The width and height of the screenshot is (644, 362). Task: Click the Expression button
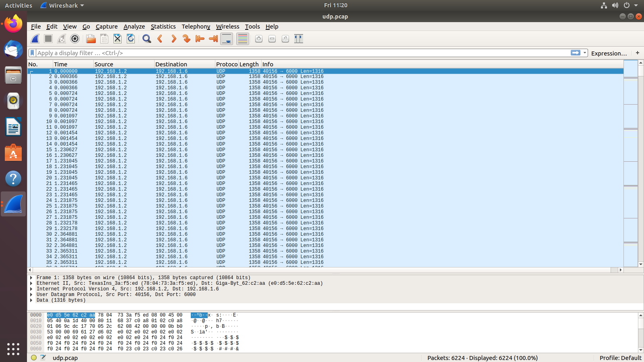609,53
